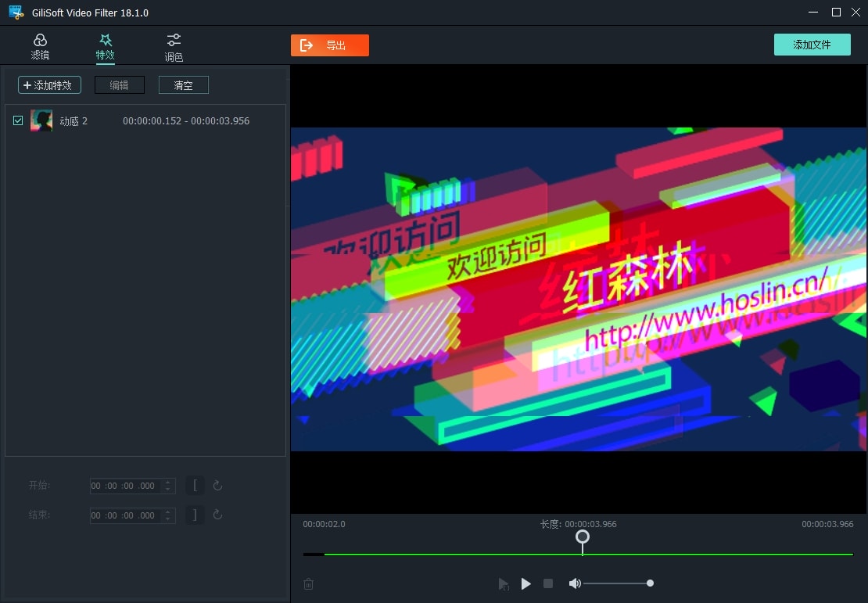The image size is (868, 603).
Task: Switch to the 滤镜 filter tab
Action: click(x=40, y=46)
